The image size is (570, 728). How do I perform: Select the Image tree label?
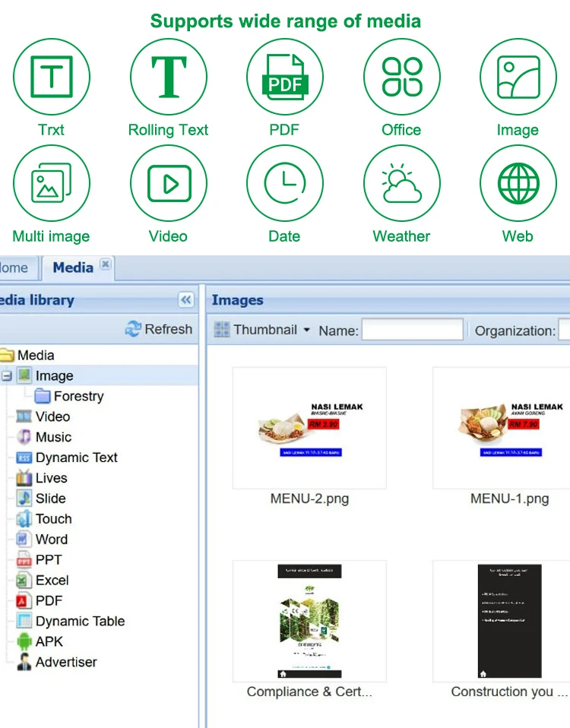point(54,375)
